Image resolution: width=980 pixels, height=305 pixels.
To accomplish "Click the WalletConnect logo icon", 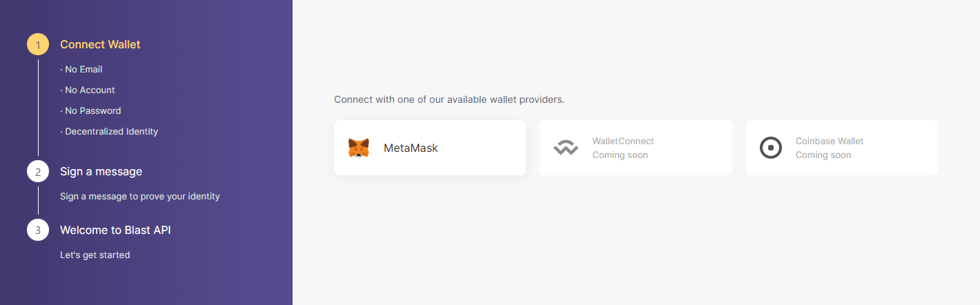I will coord(566,148).
